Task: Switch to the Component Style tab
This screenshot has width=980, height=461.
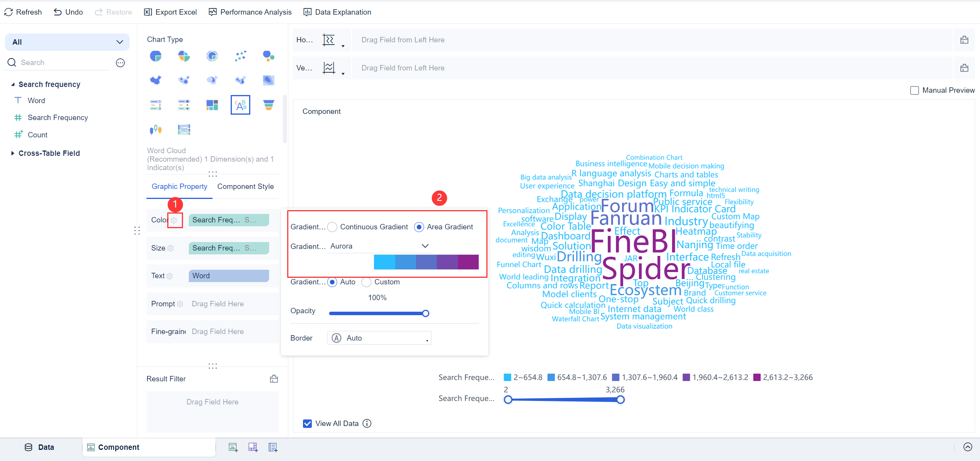Action: 245,186
